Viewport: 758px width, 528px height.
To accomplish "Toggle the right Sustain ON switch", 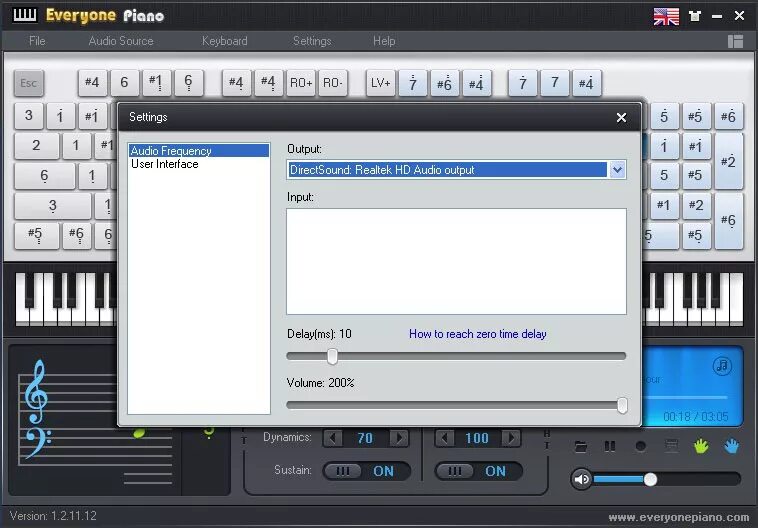I will coord(479,471).
